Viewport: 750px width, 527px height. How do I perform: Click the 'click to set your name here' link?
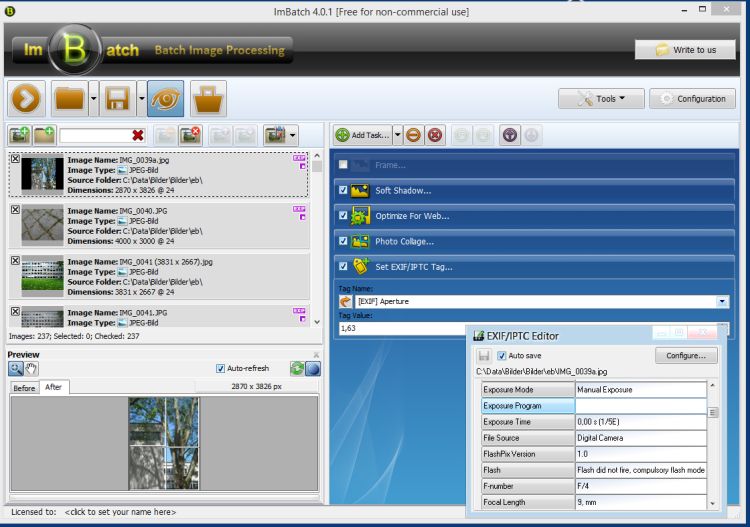[121, 512]
